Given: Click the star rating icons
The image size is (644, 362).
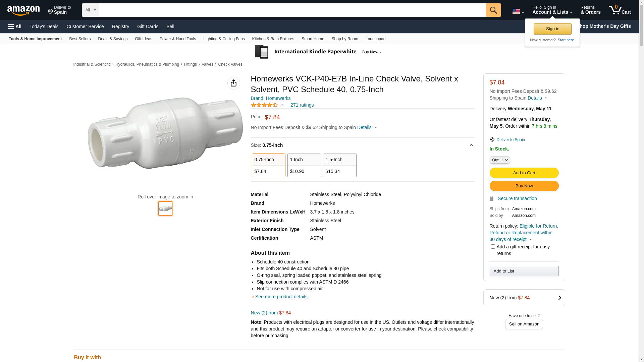Looking at the screenshot, I should click(x=264, y=105).
